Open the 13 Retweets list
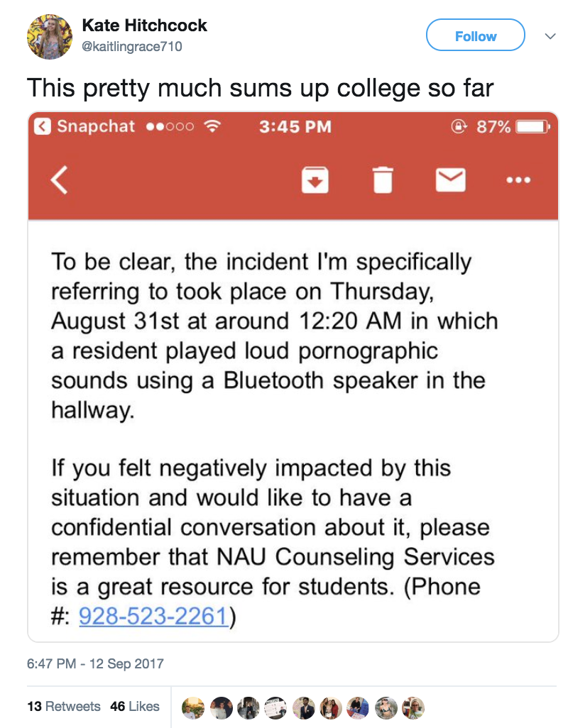The width and height of the screenshot is (568, 728). click(64, 706)
